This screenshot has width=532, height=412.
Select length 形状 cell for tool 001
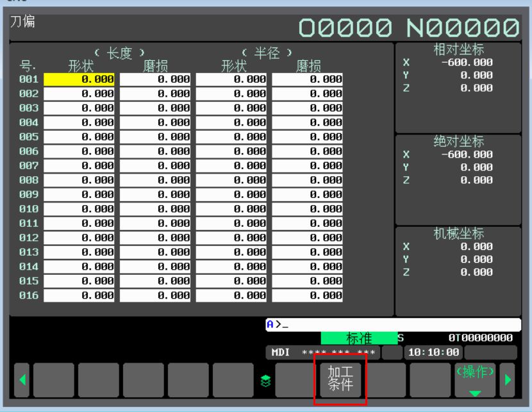pyautogui.click(x=79, y=79)
